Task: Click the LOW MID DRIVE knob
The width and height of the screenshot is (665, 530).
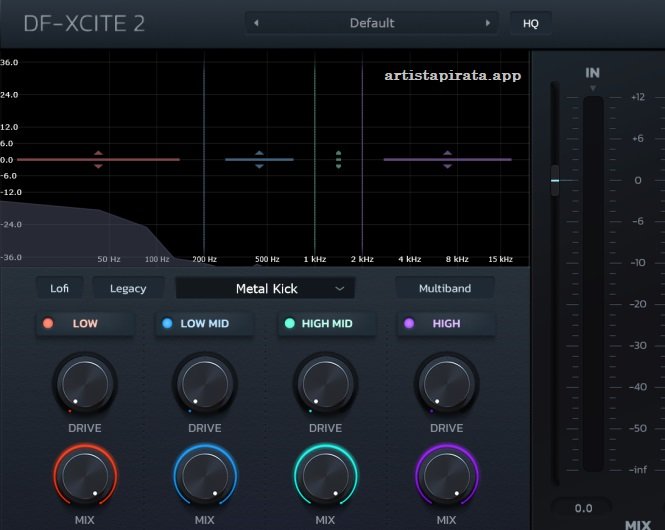Action: [205, 384]
